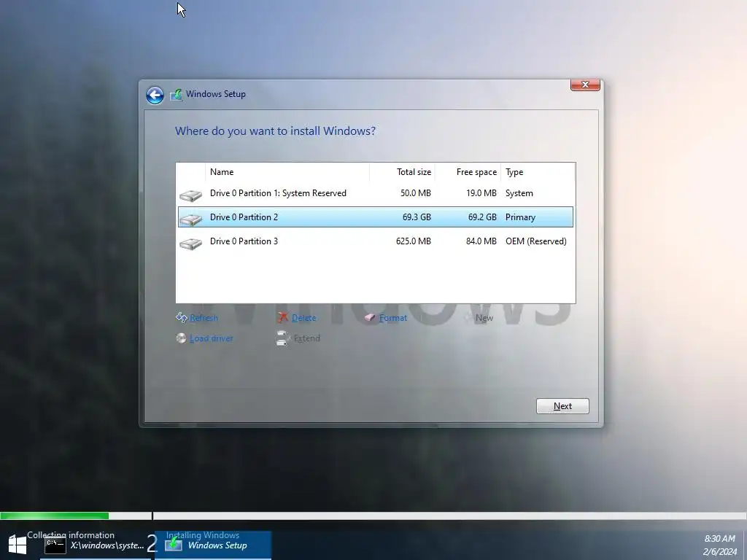Click the OEM (Reserved) type cell

[536, 241]
